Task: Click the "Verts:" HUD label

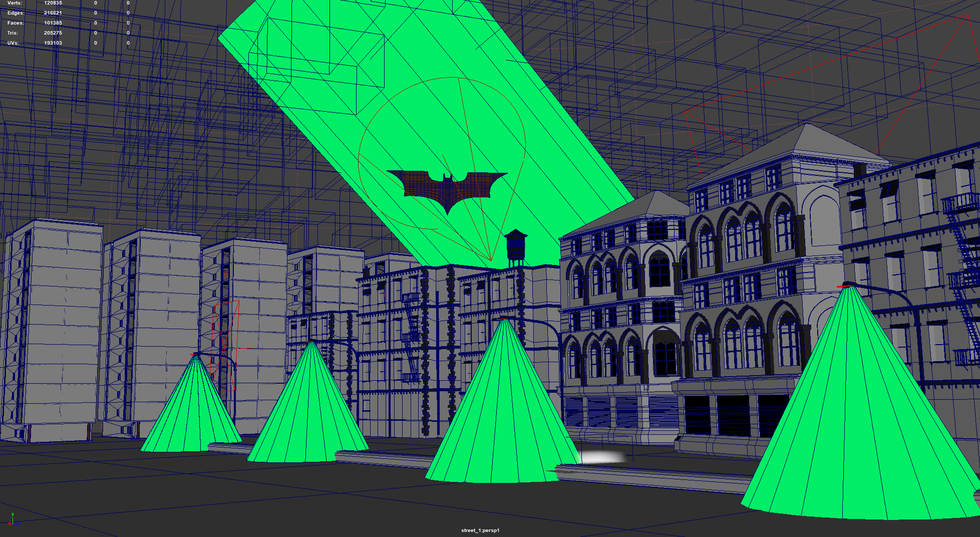Action: coord(15,3)
